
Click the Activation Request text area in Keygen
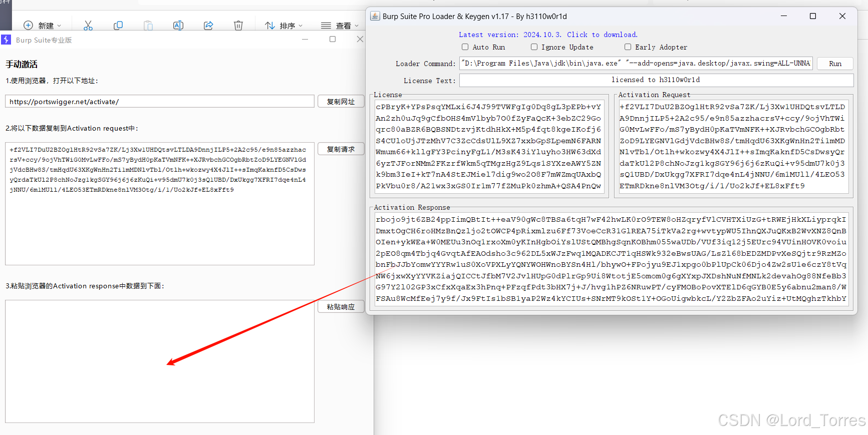734,146
